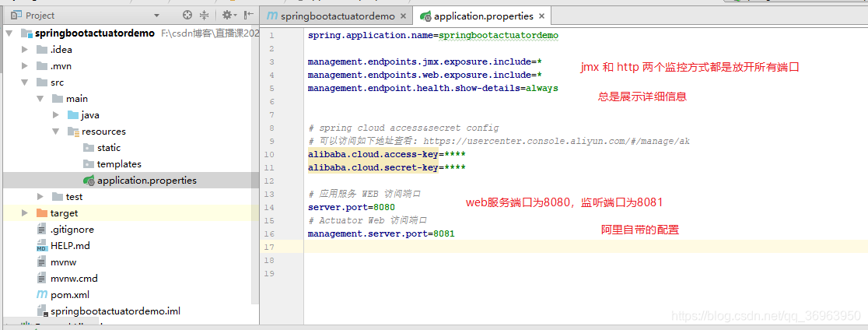Click the .idea folder icon
This screenshot has width=868, height=330.
click(x=41, y=50)
